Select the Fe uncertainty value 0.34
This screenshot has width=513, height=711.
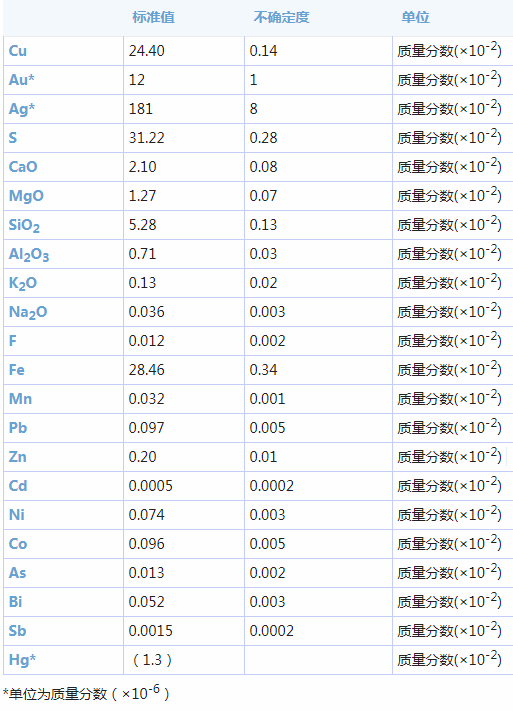pos(264,370)
